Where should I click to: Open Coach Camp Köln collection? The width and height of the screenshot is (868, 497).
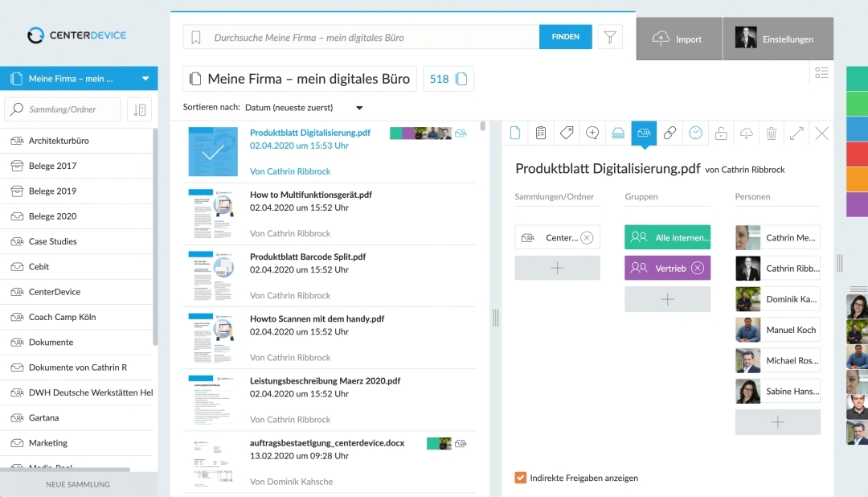coord(76,317)
